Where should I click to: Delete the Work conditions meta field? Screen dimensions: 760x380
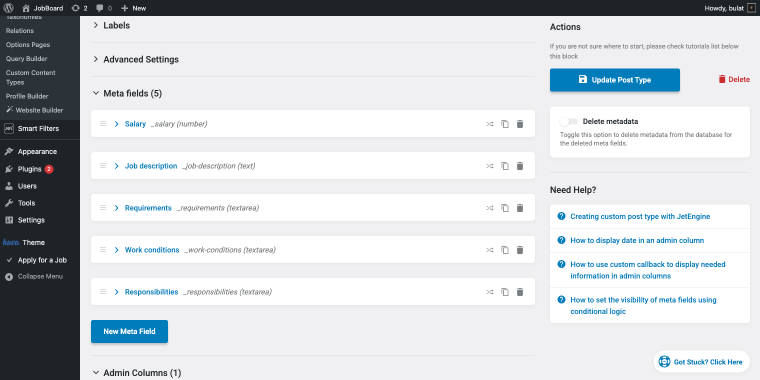coord(520,250)
